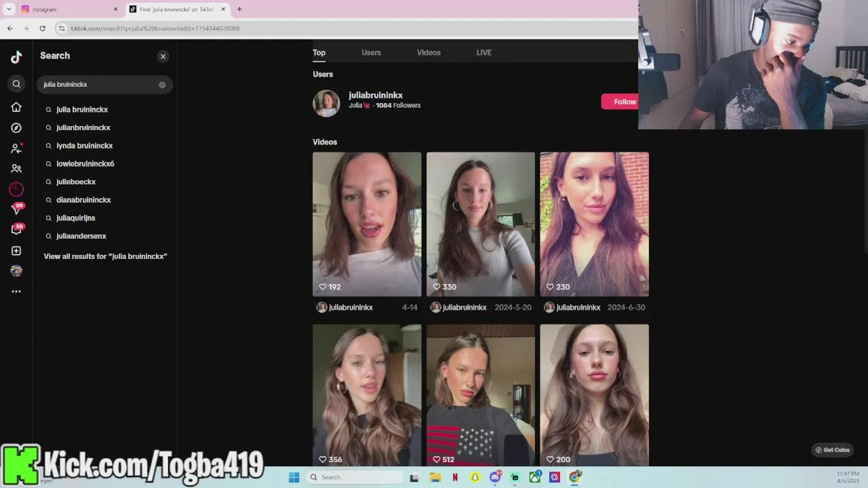Viewport: 868px width, 488px height.
Task: Open the Friends icon in the sidebar
Action: [x=16, y=168]
